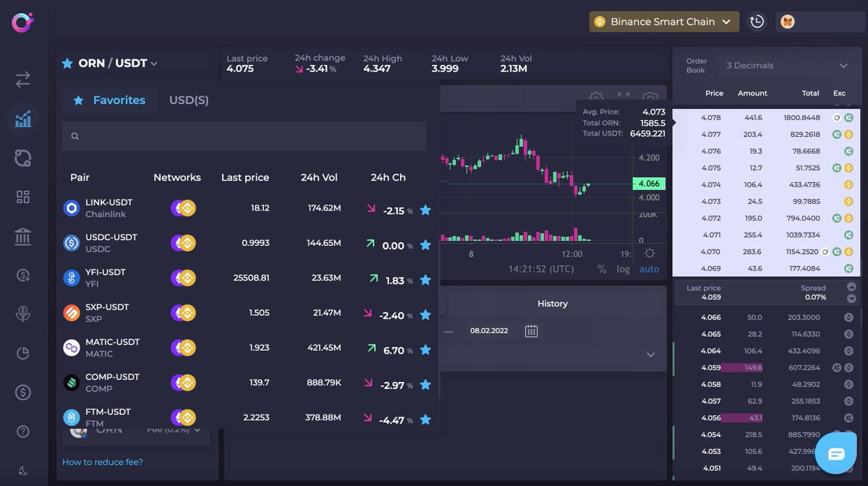Unfavorite the YFI-USDT pair star
The height and width of the screenshot is (486, 868).
[x=425, y=280]
